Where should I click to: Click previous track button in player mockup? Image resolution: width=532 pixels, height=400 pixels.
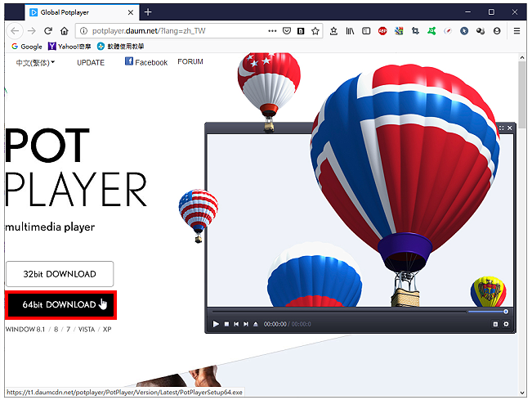236,324
